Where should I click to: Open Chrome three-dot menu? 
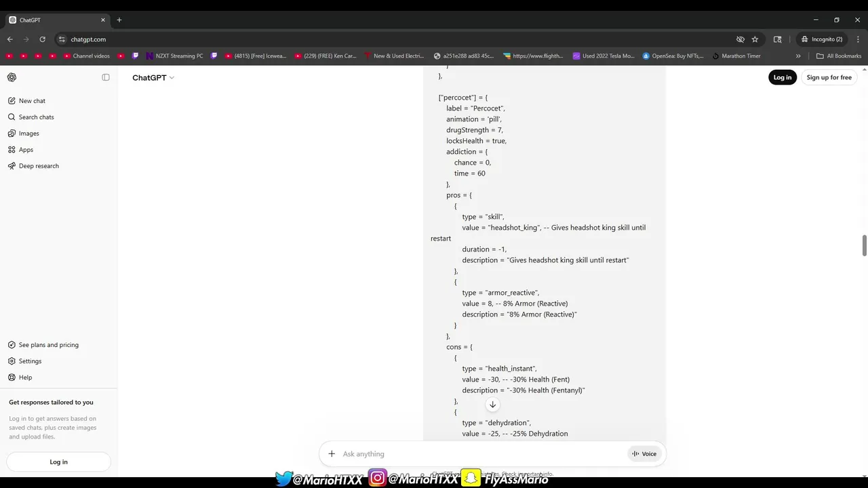click(858, 39)
